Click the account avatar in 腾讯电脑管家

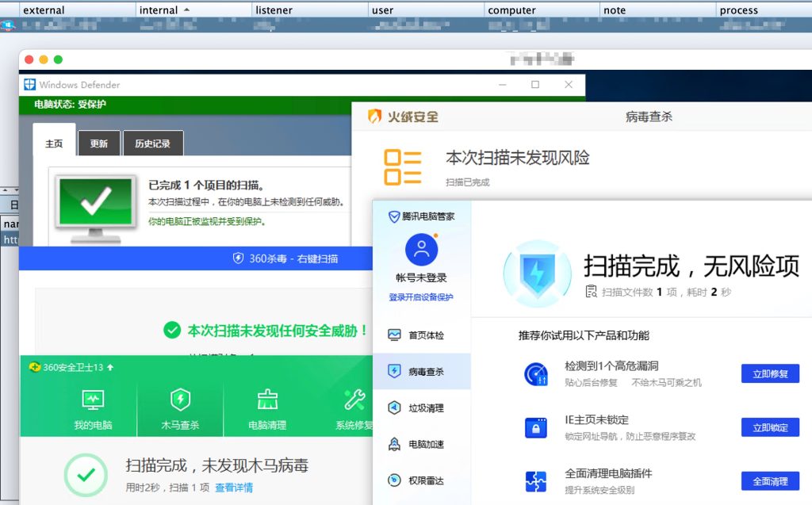[422, 250]
